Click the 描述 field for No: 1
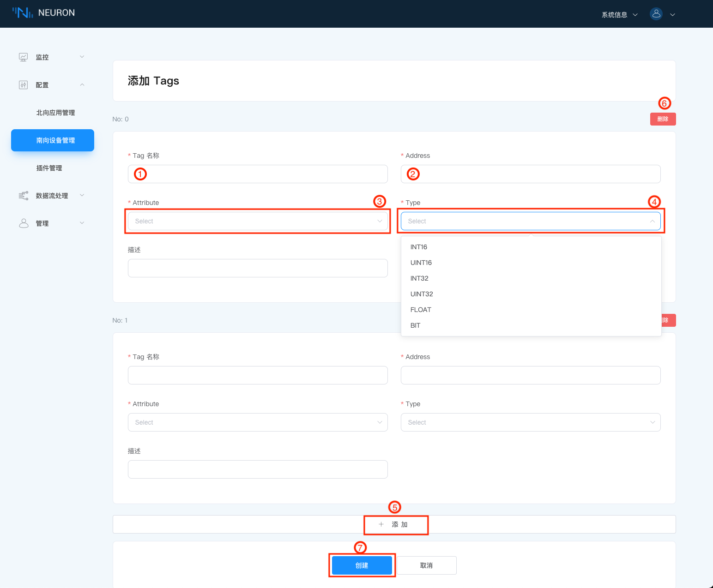Screen dimensions: 713x588 coord(258,469)
